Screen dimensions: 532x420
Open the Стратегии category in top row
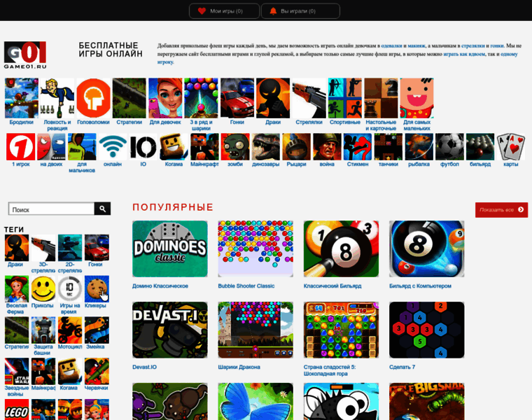point(129,98)
